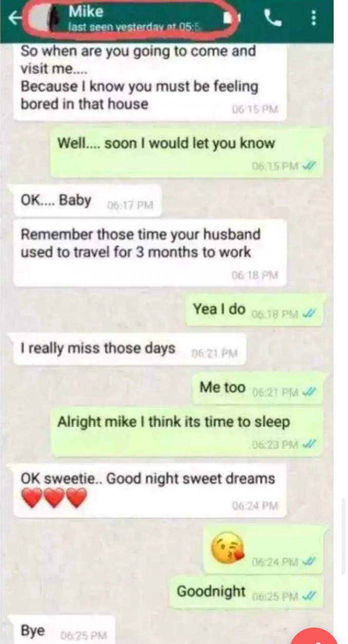
Task: Tap the back arrow in the chat header
Action: pyautogui.click(x=15, y=19)
